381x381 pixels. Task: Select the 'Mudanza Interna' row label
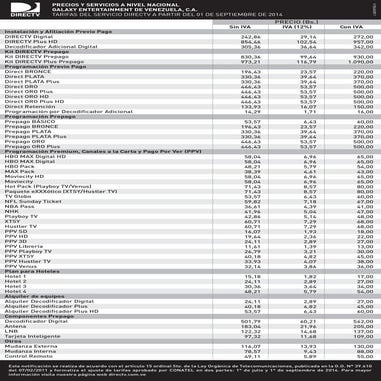(x=30, y=352)
